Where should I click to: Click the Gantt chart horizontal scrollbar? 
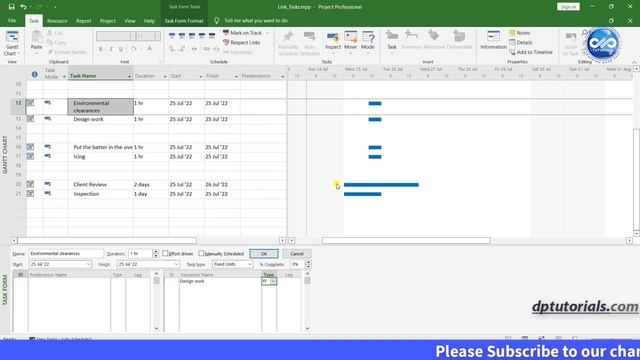pos(406,241)
